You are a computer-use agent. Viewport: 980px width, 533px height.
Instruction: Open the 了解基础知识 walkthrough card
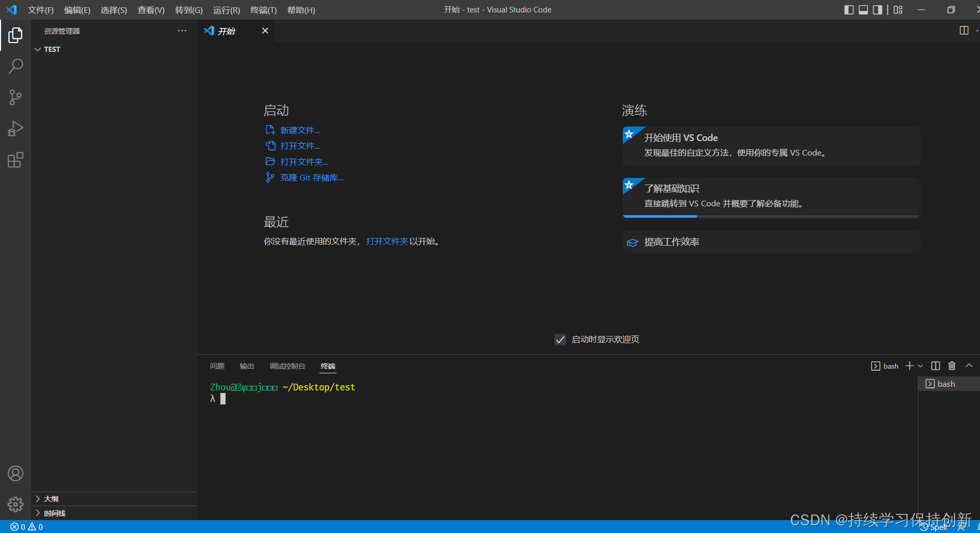pos(771,197)
